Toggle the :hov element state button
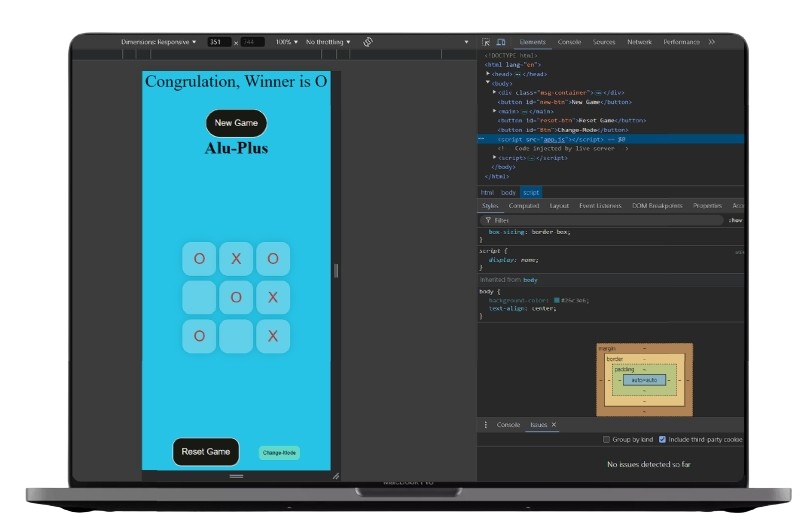Screen dimensions: 801x527 735,220
